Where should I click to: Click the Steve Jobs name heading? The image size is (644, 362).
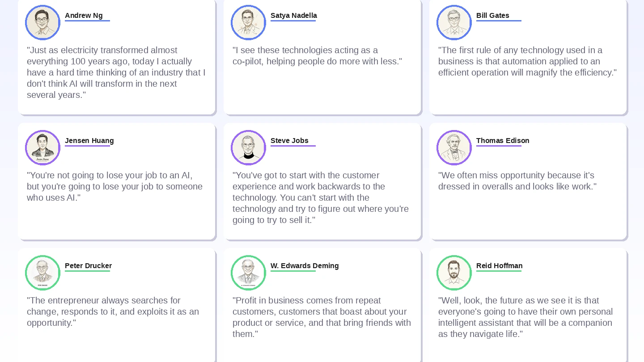pyautogui.click(x=289, y=141)
